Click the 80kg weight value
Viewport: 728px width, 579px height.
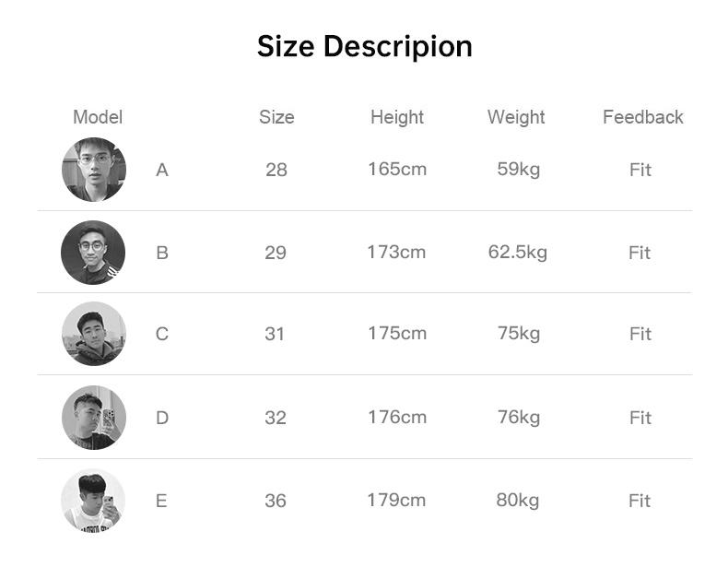tap(518, 500)
